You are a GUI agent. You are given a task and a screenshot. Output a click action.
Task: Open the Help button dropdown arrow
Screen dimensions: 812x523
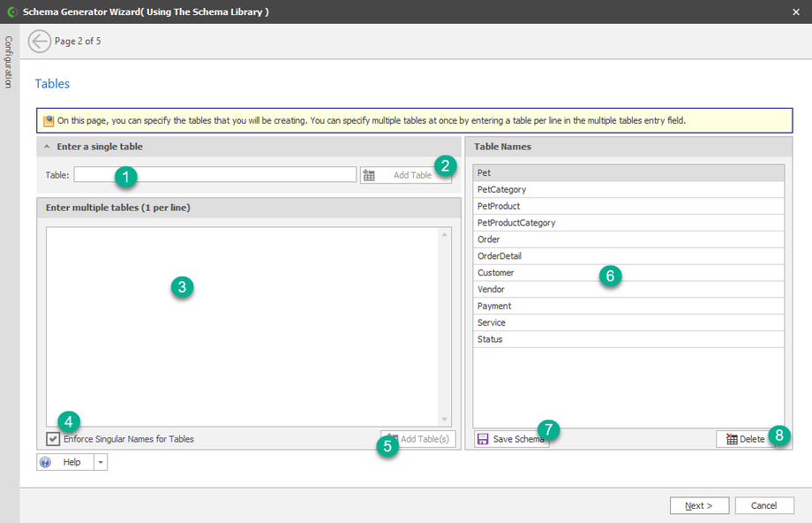(100, 462)
